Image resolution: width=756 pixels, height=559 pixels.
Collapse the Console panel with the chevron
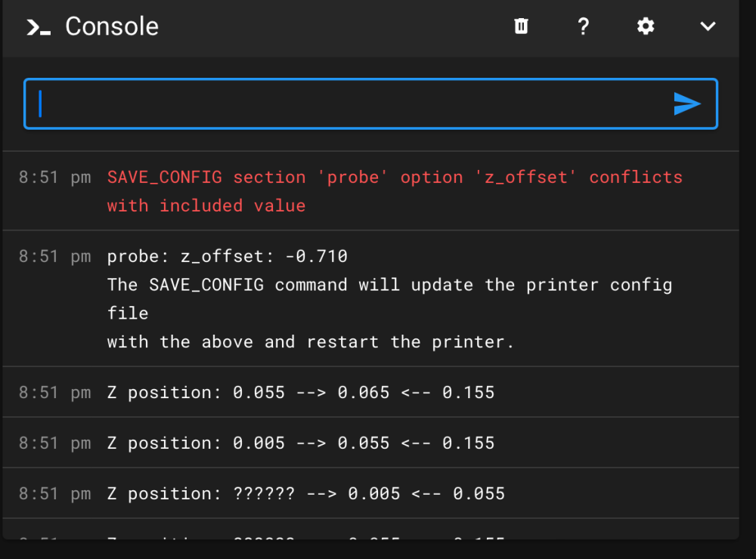tap(708, 26)
